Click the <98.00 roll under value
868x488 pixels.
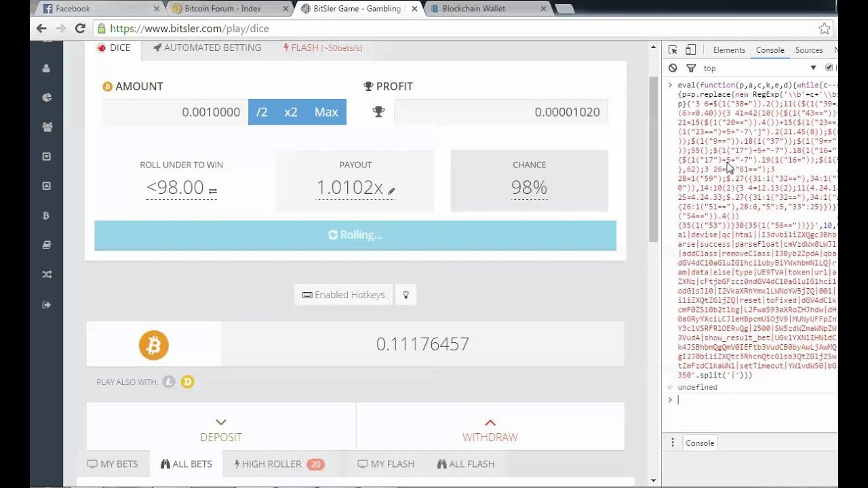tap(176, 188)
